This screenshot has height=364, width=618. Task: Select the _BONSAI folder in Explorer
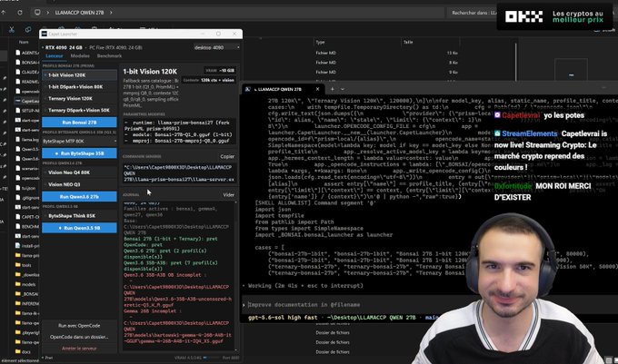pyautogui.click(x=27, y=294)
